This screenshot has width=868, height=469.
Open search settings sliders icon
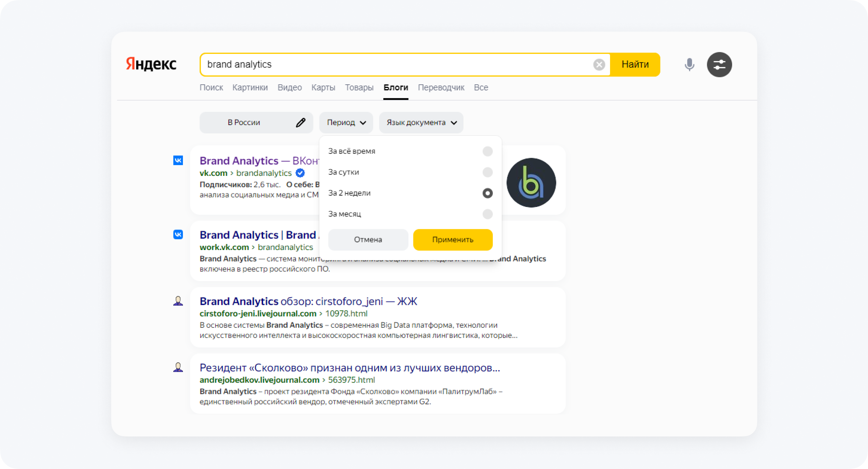click(719, 64)
